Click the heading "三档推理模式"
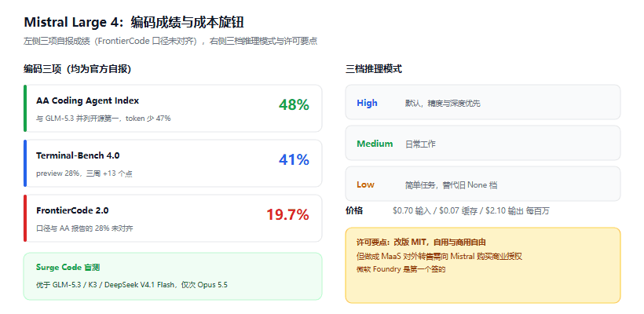644x314 pixels. pyautogui.click(x=374, y=69)
